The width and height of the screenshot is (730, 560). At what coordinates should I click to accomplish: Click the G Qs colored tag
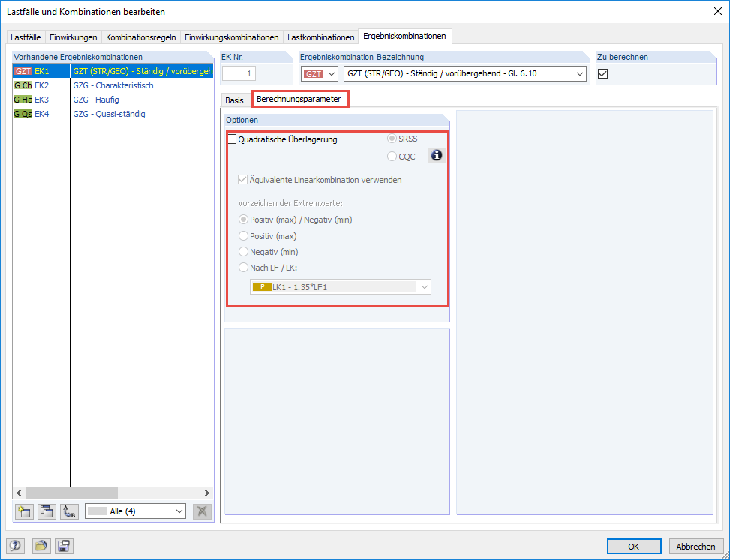tap(23, 114)
